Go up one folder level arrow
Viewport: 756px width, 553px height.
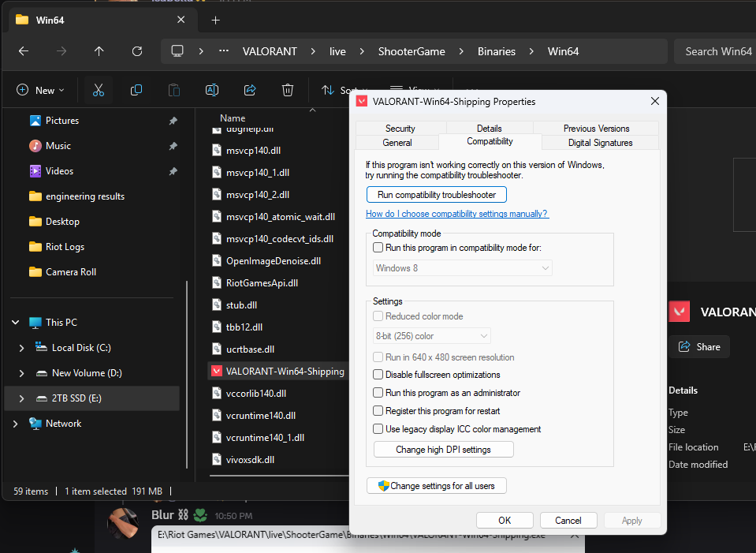[x=99, y=51]
